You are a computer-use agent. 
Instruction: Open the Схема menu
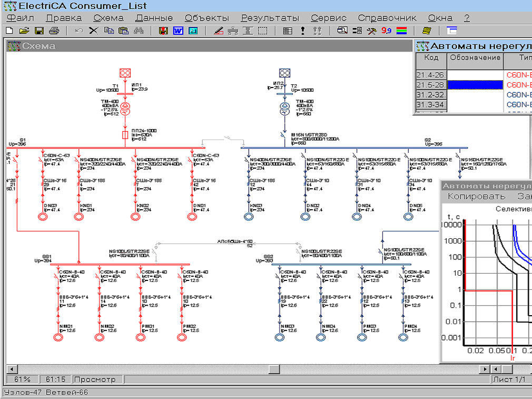click(109, 18)
